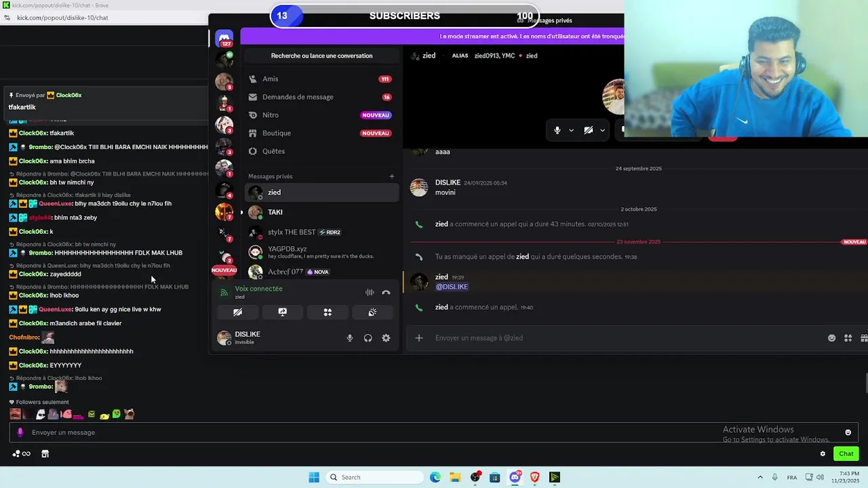Click Kick chat message input field

tap(434, 432)
